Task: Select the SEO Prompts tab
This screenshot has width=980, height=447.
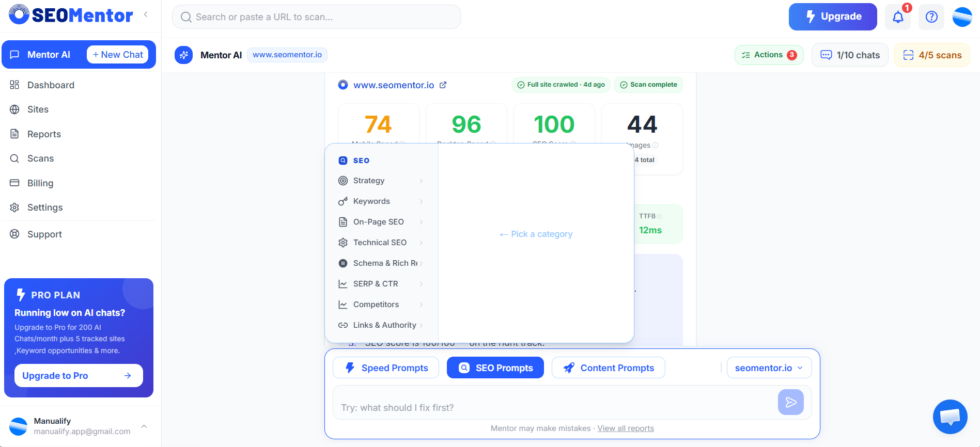Action: (495, 368)
